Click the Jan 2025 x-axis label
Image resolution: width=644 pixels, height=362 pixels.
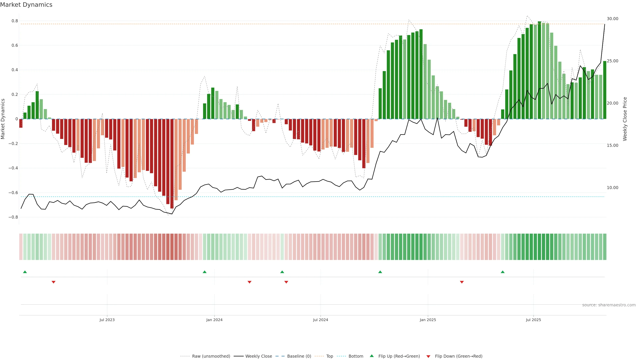428,320
